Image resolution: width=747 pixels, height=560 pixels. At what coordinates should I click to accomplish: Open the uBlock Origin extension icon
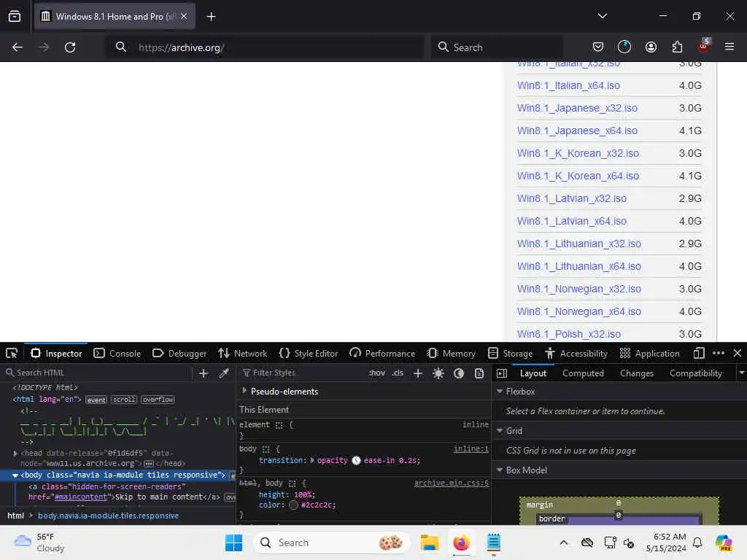pyautogui.click(x=704, y=46)
